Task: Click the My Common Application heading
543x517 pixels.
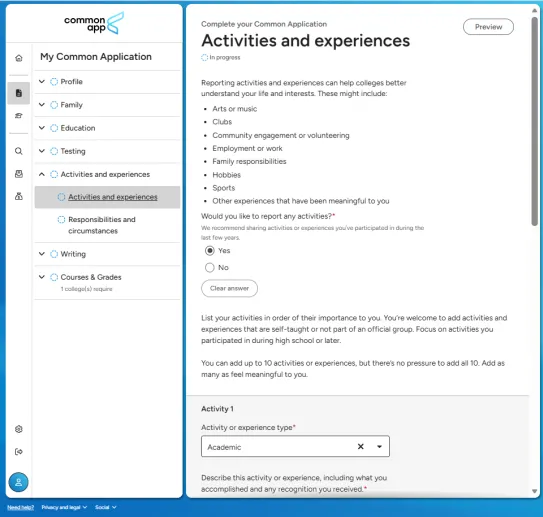Action: pyautogui.click(x=96, y=57)
